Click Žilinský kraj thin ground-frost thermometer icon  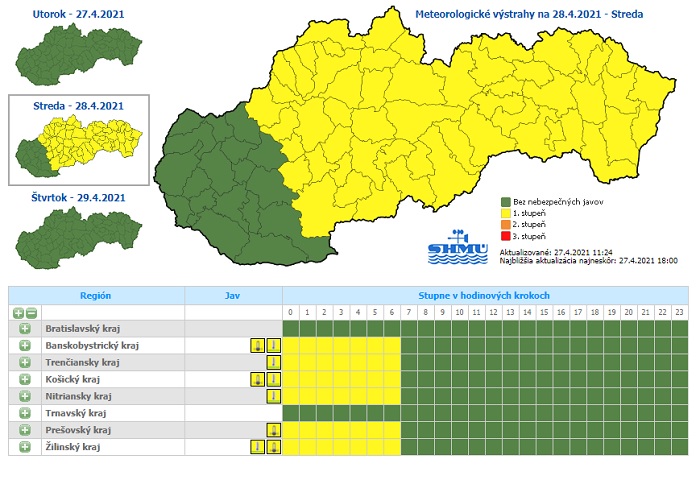pos(258,447)
